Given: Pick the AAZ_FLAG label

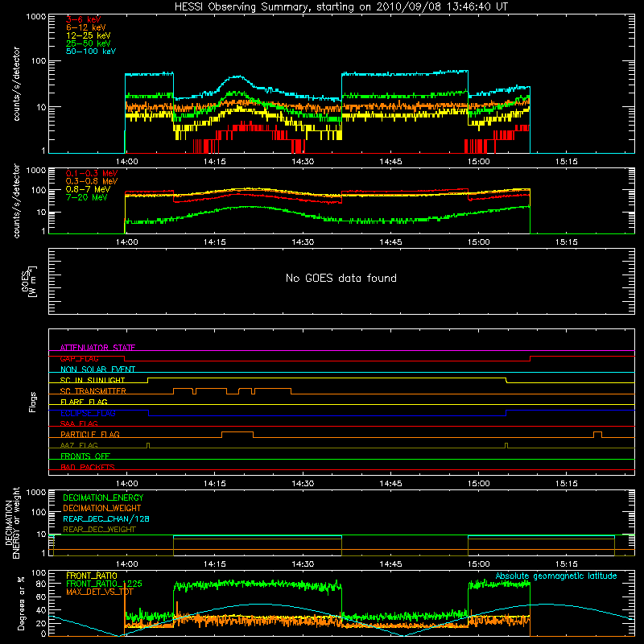Looking at the screenshot, I should pos(79,445).
